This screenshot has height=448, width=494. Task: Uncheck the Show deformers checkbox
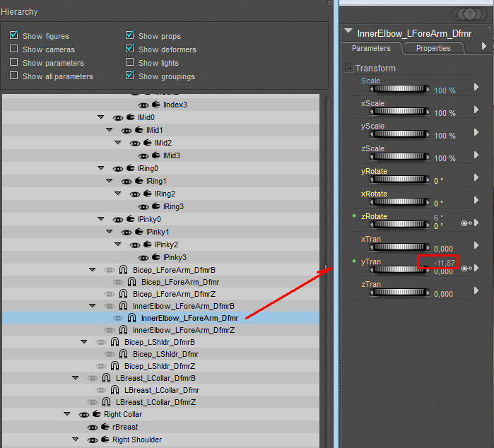130,48
